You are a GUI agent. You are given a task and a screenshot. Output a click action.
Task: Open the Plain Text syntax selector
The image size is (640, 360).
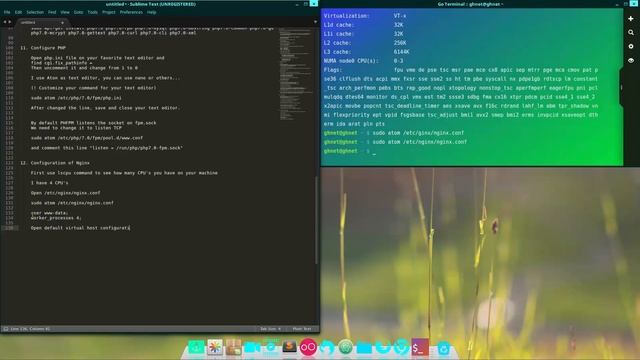[x=302, y=329]
